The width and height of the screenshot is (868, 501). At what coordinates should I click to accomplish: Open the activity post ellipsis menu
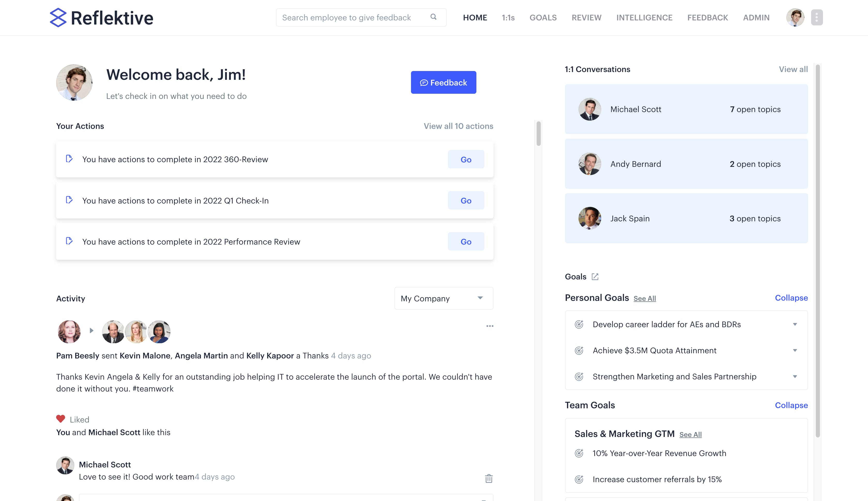(490, 326)
